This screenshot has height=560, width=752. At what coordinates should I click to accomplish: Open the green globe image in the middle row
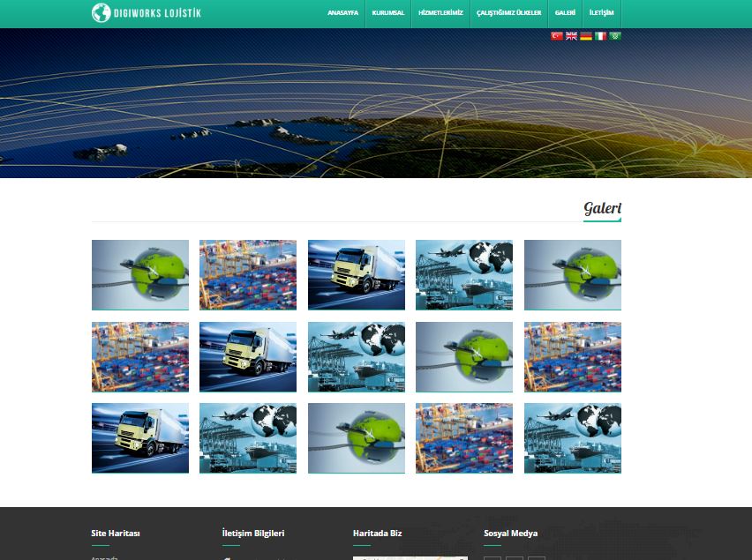click(x=464, y=357)
